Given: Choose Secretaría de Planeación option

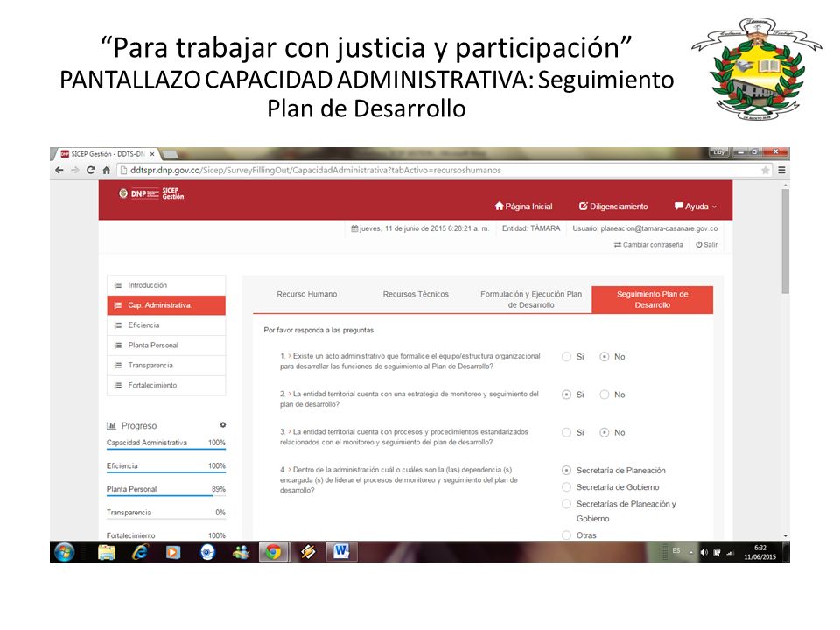Looking at the screenshot, I should coord(566,471).
